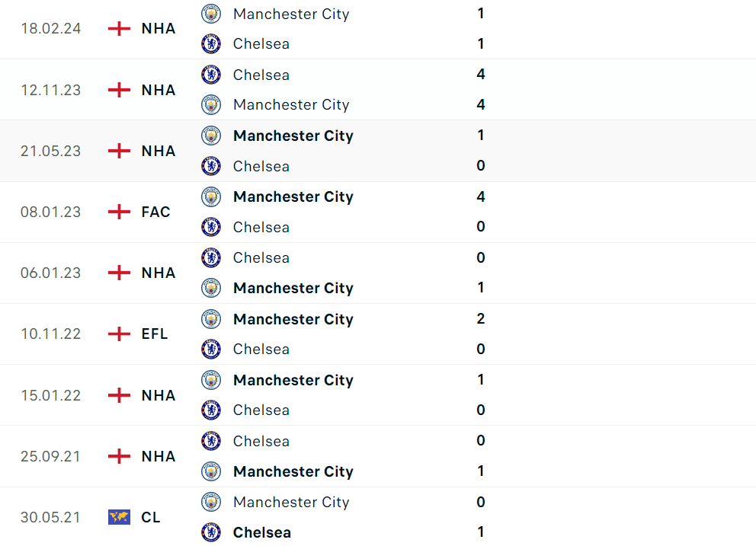Click Manchester City crest in 18.02.24 match
756x546 pixels.
coord(210,14)
